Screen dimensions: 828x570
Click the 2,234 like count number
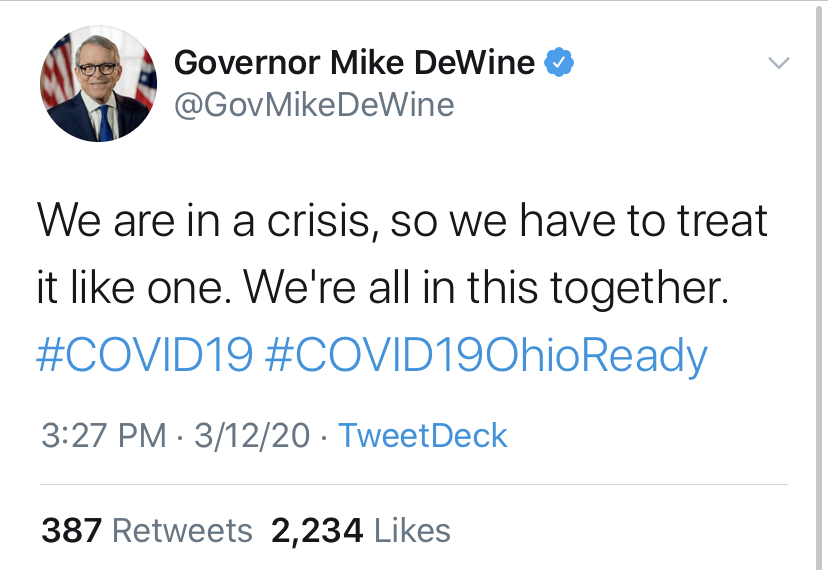point(317,531)
